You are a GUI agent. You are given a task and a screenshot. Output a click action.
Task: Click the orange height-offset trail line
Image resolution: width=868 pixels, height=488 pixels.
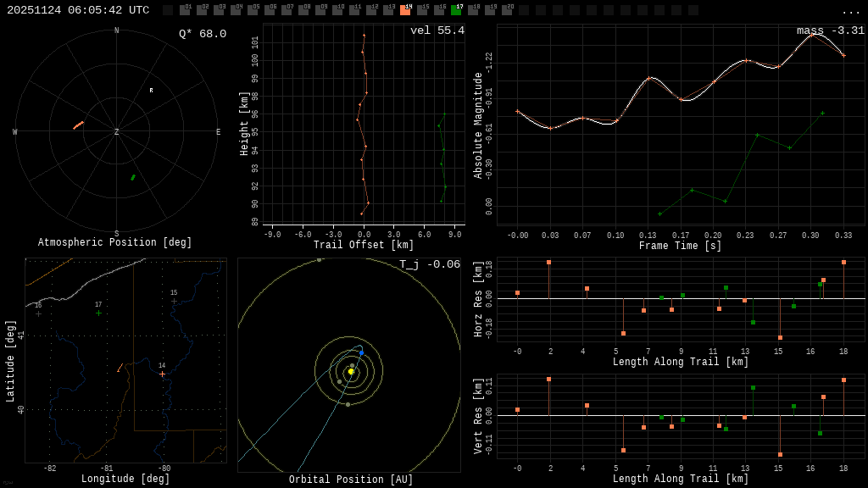(363, 125)
